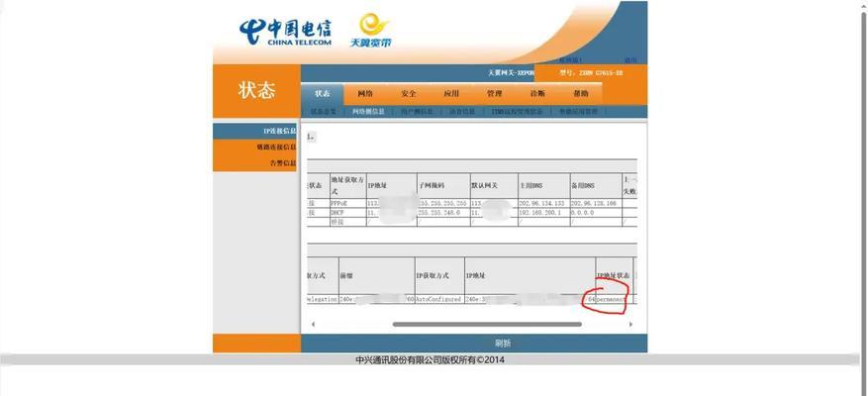Click the 主用DNS column header
The image size is (868, 396).
coord(543,186)
